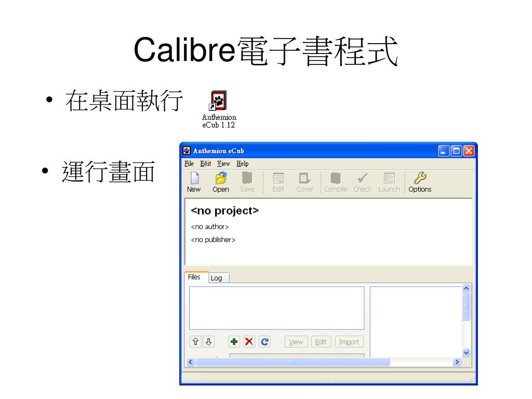532x399 pixels.
Task: Refresh file list with blue arrow icon
Action: point(264,342)
